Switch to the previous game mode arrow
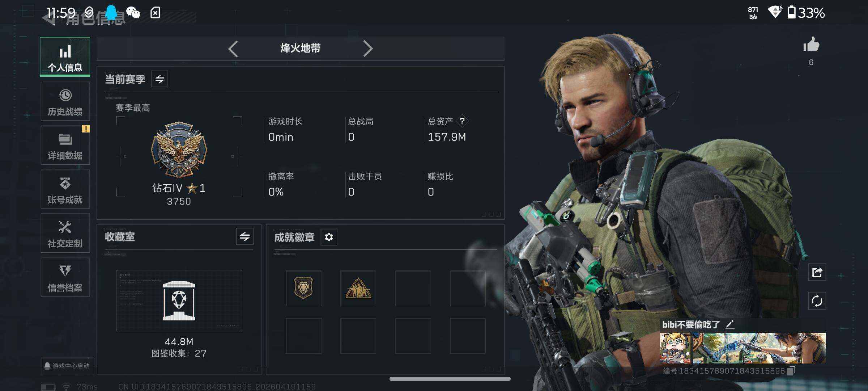 pyautogui.click(x=233, y=49)
